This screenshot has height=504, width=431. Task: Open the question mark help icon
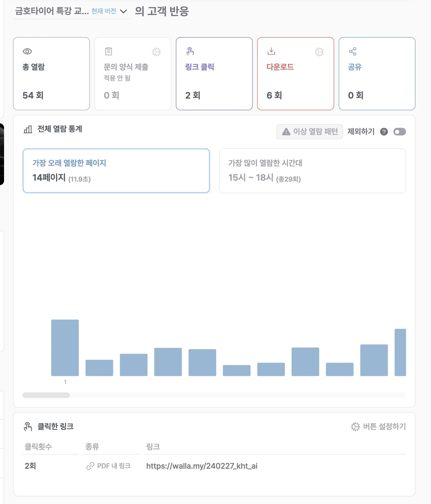point(384,132)
